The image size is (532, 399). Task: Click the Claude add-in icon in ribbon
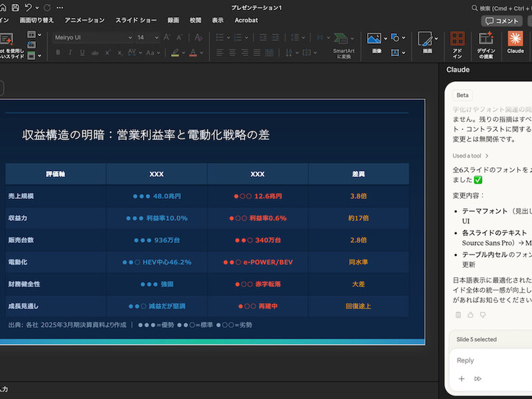[515, 40]
